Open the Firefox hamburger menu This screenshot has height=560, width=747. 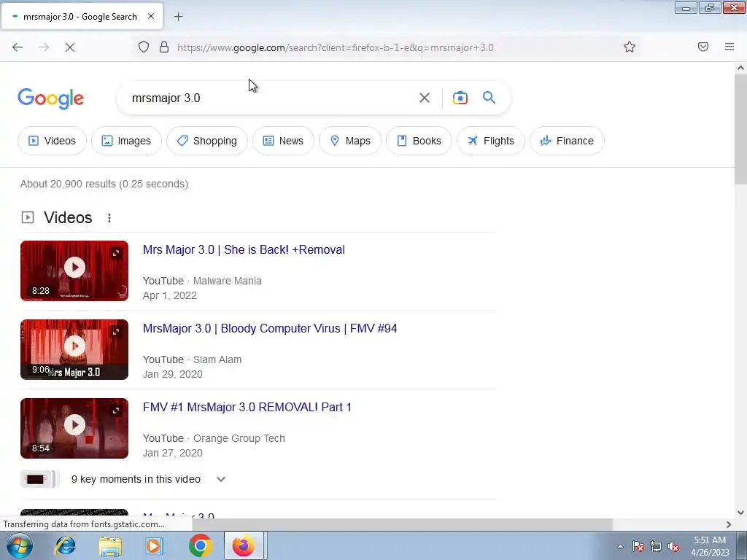pyautogui.click(x=729, y=47)
